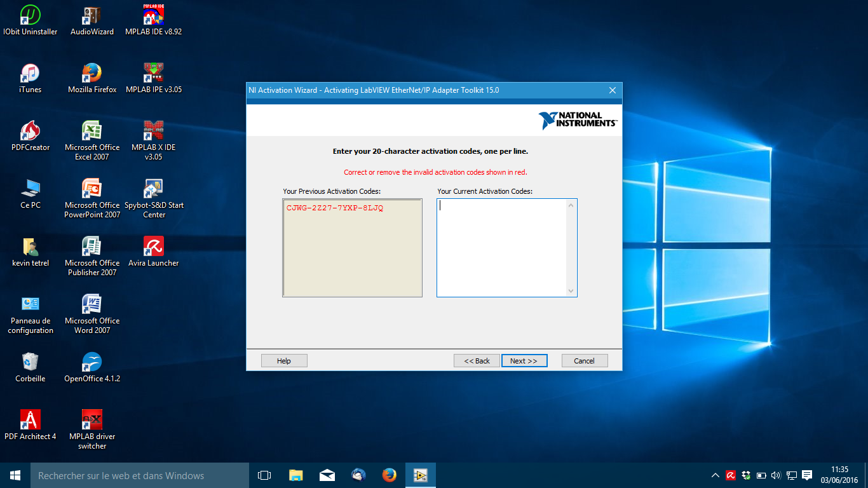868x488 pixels.
Task: Click activation codes scrollbar down arrow
Action: pos(571,291)
